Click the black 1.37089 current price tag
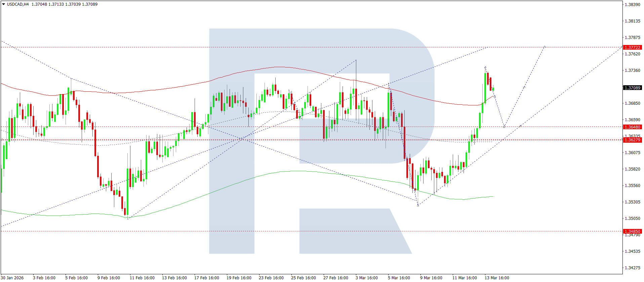 tap(632, 88)
